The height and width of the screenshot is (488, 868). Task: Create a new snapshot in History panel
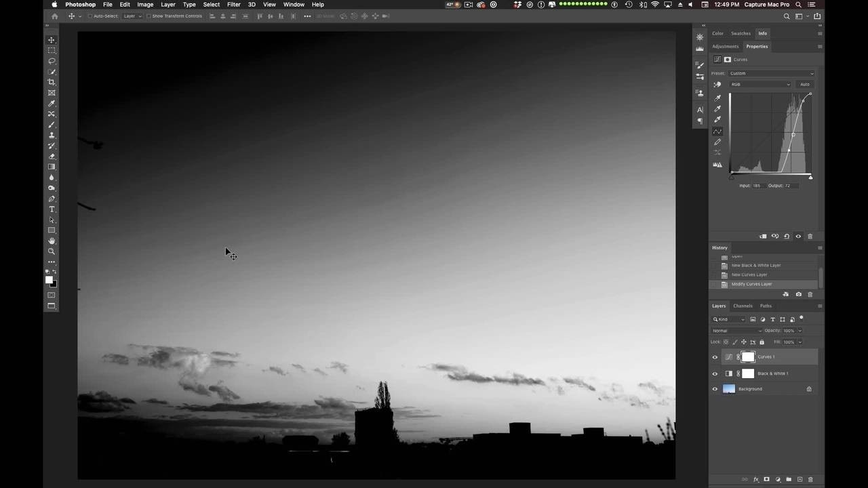[798, 294]
